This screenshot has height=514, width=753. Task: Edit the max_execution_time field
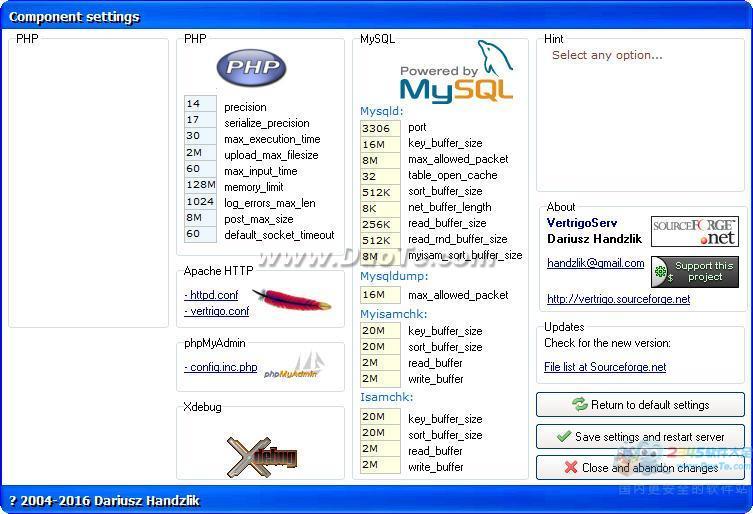click(x=200, y=135)
